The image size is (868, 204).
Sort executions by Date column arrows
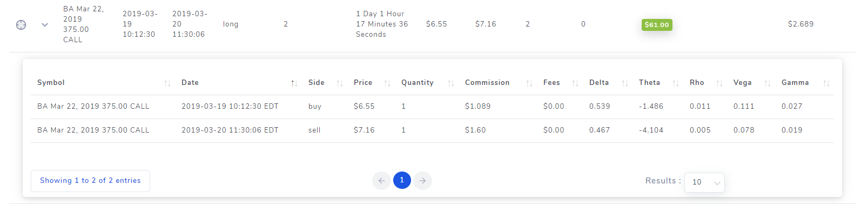pyautogui.click(x=294, y=83)
